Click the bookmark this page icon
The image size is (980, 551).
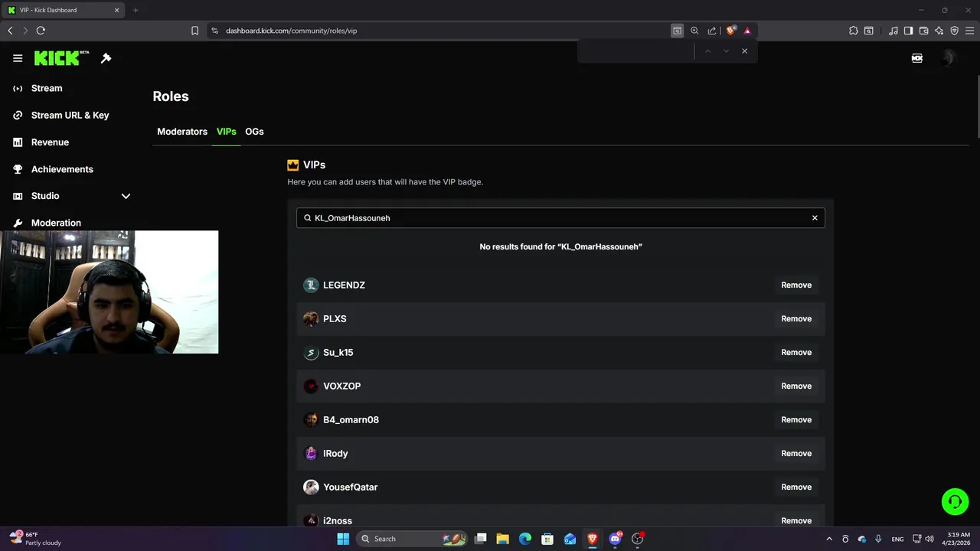194,31
